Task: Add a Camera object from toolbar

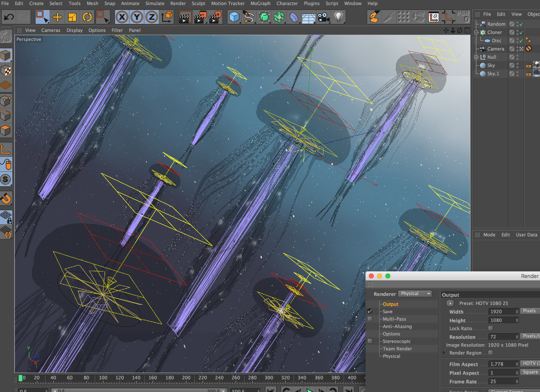Action: tap(323, 17)
